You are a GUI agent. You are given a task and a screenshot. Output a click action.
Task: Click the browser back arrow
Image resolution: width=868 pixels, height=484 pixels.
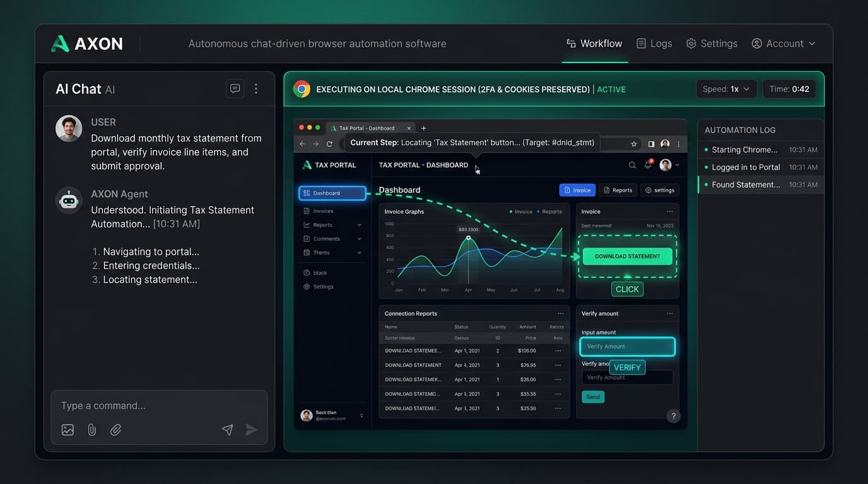point(302,144)
